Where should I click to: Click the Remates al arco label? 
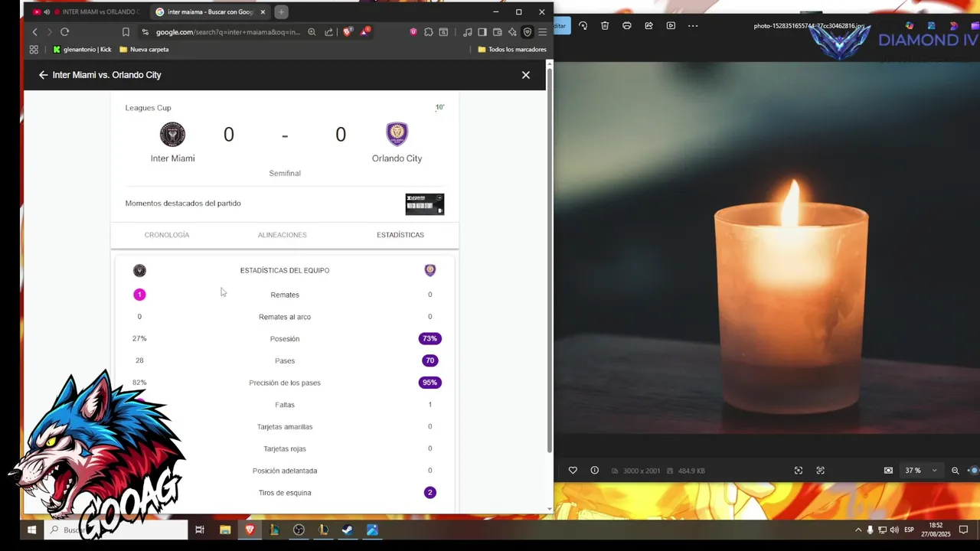285,317
